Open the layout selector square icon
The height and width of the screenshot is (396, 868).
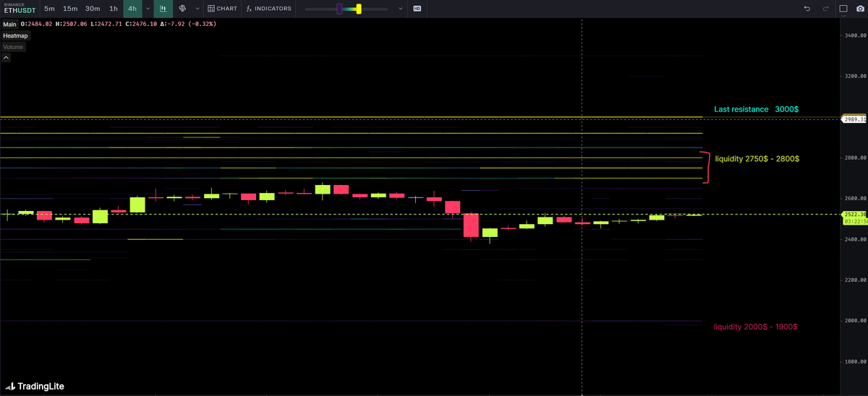843,9
